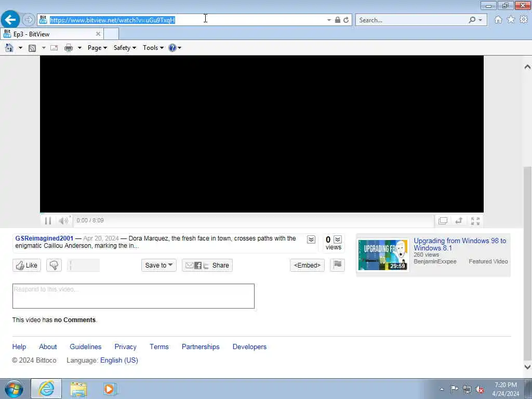Image resolution: width=532 pixels, height=399 pixels.
Task: Click the page scrollbar down arrow
Action: pyautogui.click(x=527, y=367)
